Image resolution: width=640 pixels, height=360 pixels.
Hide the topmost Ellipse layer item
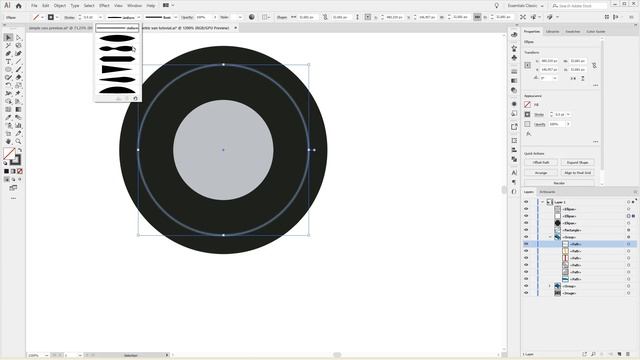click(x=526, y=209)
